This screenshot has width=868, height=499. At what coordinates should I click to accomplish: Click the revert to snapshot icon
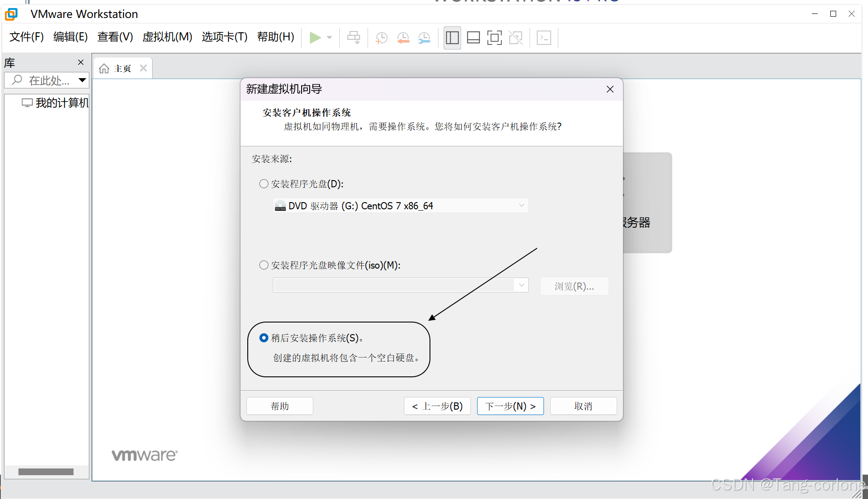[403, 38]
